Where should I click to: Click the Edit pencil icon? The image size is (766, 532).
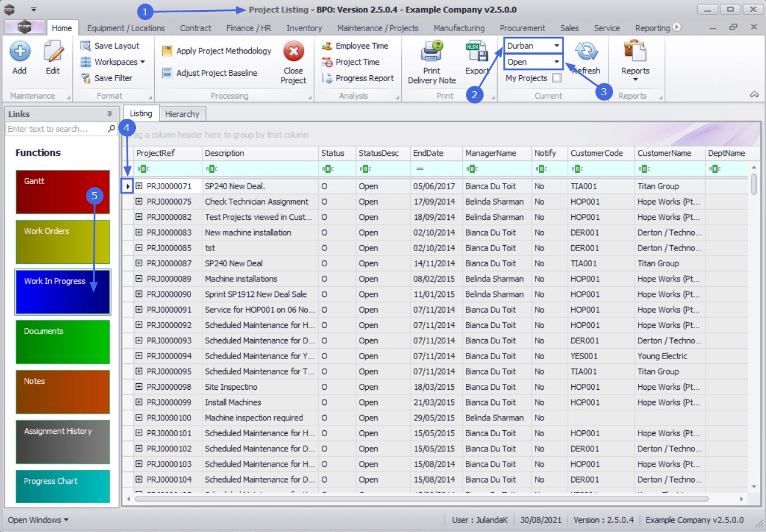53,52
